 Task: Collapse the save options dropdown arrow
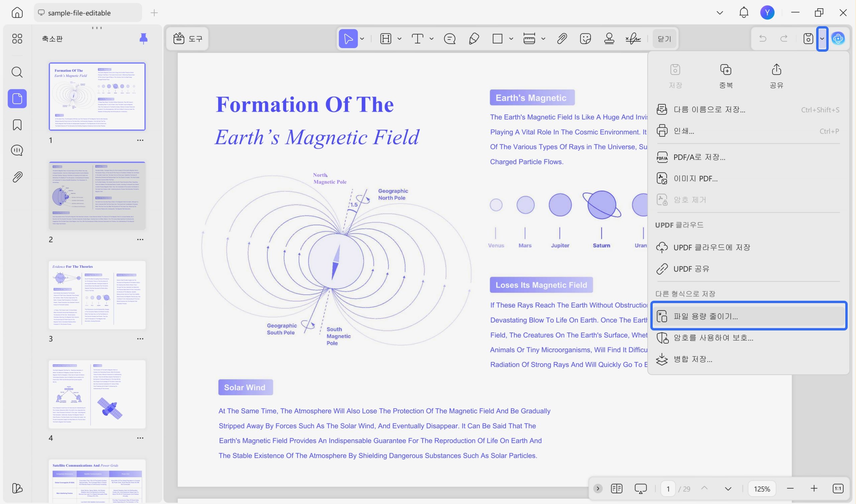[x=822, y=38]
